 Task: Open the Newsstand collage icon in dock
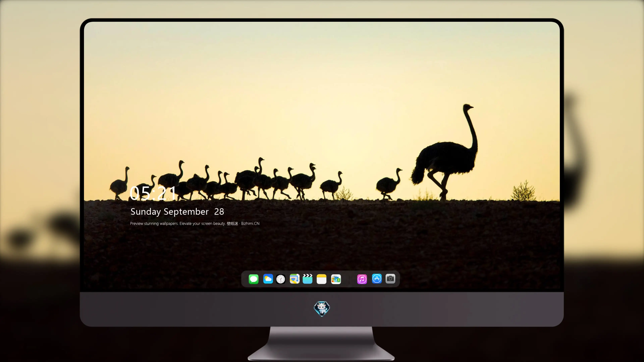click(x=336, y=279)
